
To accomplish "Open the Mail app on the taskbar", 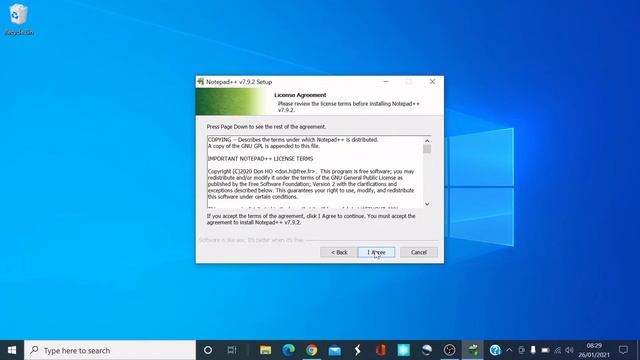I will click(335, 350).
